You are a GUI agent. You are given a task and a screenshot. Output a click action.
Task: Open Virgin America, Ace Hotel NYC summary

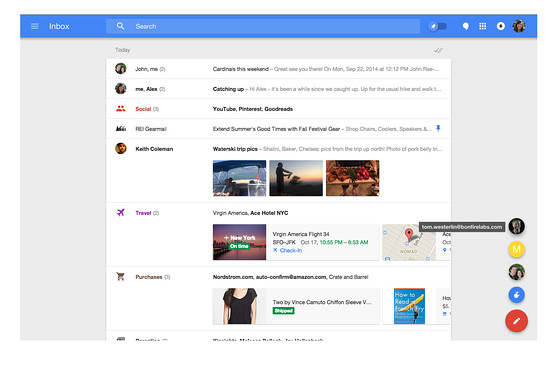pyautogui.click(x=250, y=213)
